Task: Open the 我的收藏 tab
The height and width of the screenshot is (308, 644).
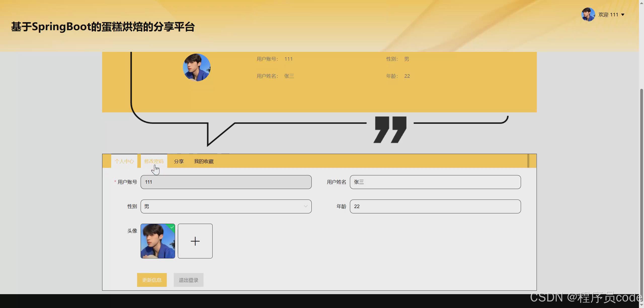Action: (x=204, y=161)
